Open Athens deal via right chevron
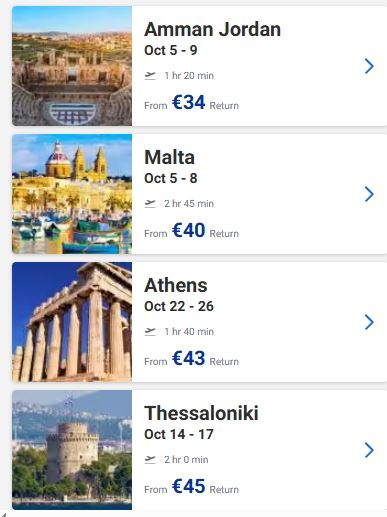387x517 pixels. coord(369,322)
